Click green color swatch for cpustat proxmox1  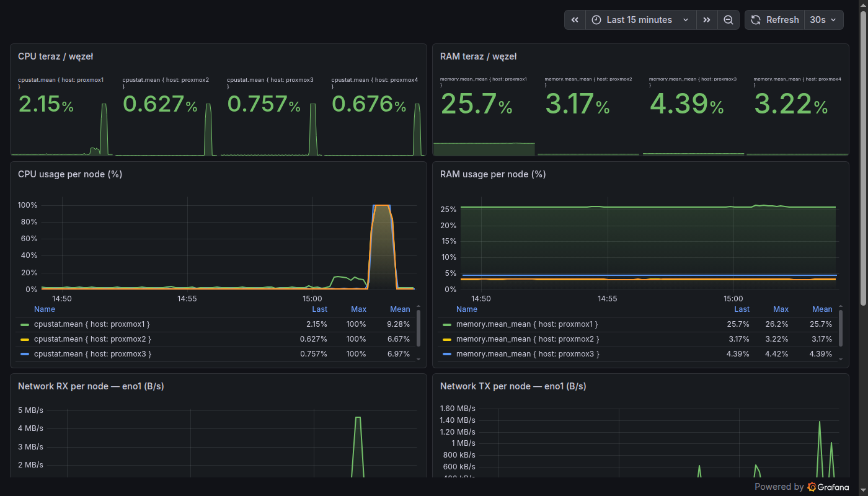pyautogui.click(x=25, y=324)
